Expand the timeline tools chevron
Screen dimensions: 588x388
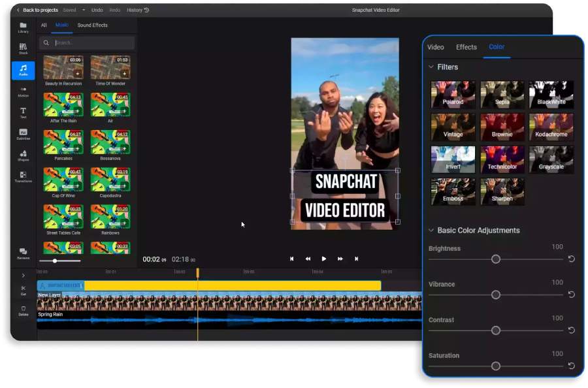tap(24, 276)
